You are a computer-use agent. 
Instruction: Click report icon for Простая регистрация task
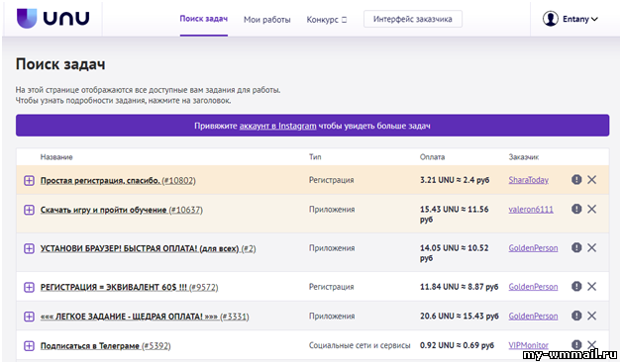(576, 179)
